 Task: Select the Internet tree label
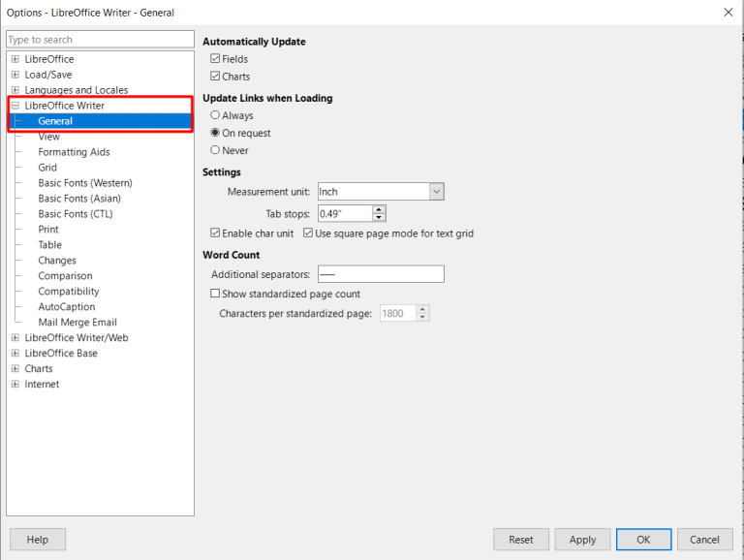[x=43, y=385]
